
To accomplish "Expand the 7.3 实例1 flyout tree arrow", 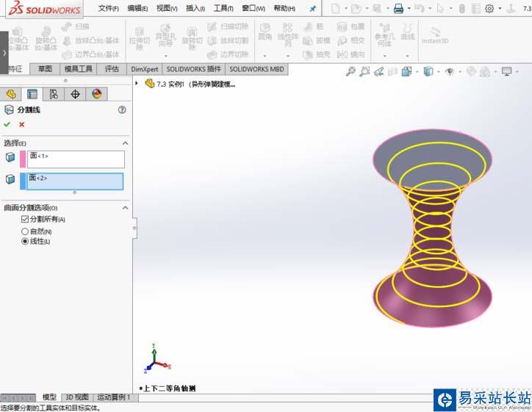I will pos(137,83).
